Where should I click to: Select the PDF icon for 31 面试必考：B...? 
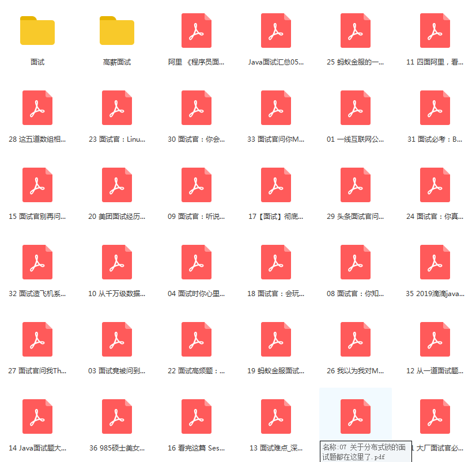(x=435, y=108)
